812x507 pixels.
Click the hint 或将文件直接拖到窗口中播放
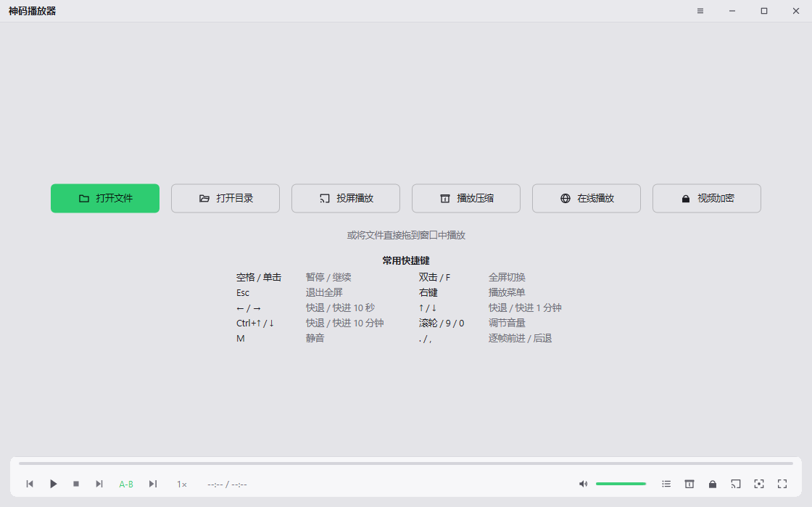coord(406,235)
